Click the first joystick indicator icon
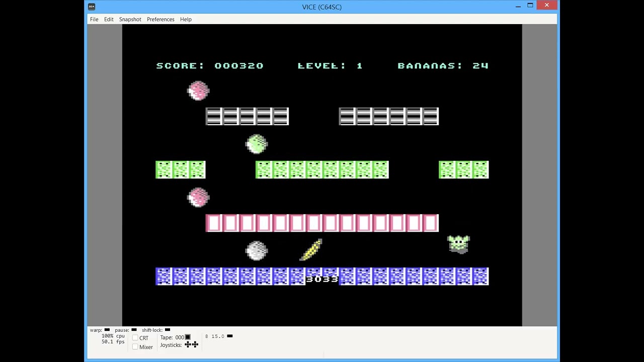This screenshot has height=362, width=644. point(188,344)
